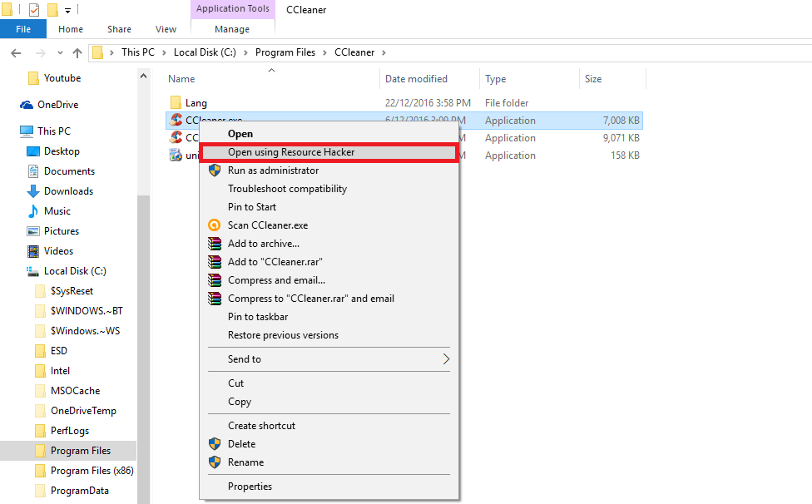Click WinRAR icon beside Add to archive
The height and width of the screenshot is (504, 812).
pyautogui.click(x=215, y=244)
